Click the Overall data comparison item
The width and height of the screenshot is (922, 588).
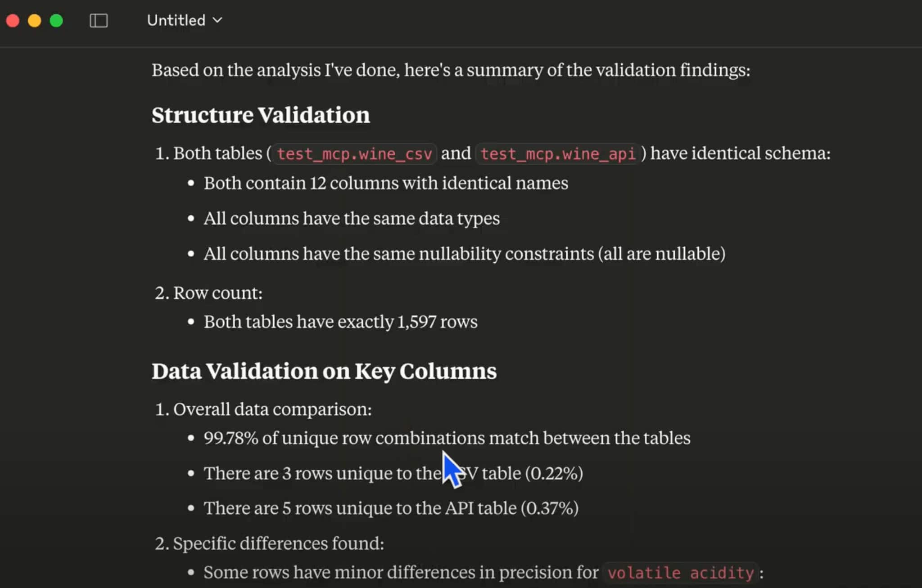(x=263, y=409)
